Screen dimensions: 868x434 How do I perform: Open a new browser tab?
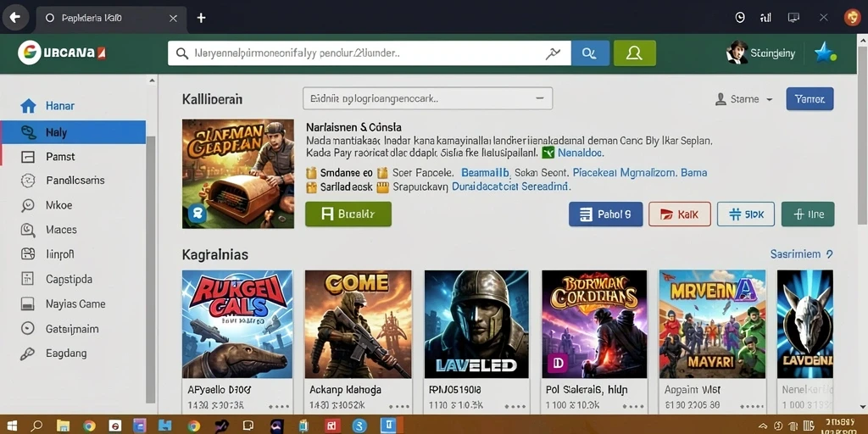201,18
